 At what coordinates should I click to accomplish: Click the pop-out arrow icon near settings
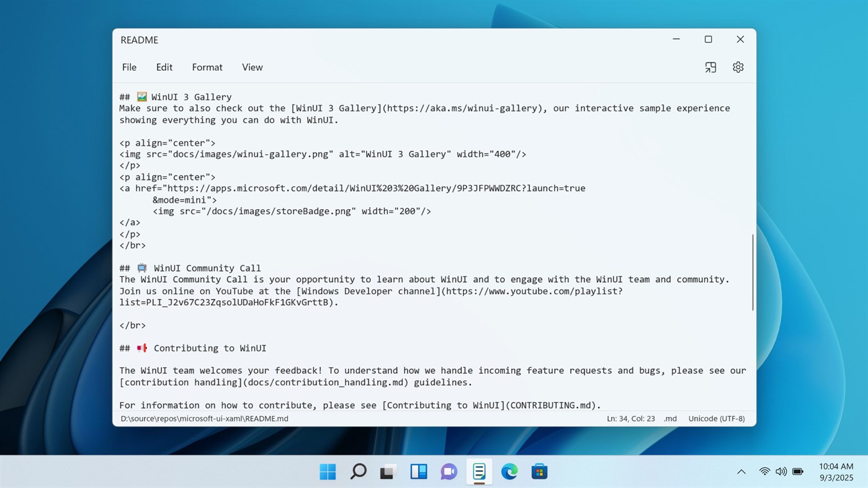click(x=710, y=67)
